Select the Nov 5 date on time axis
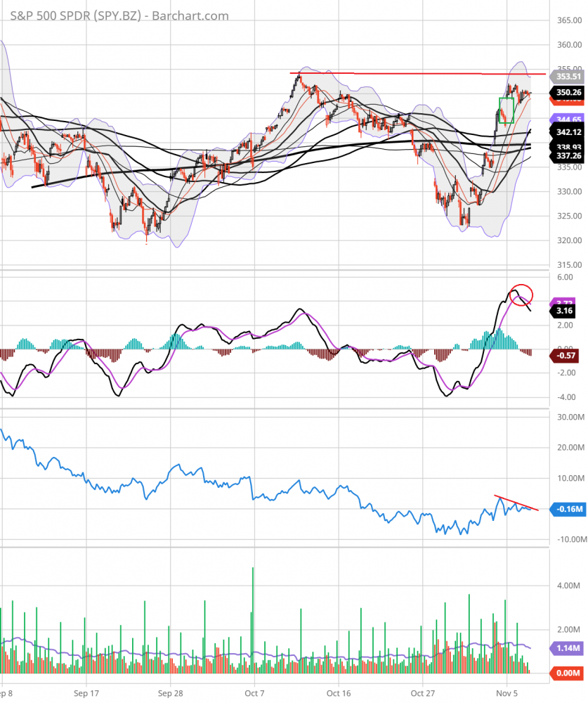Screen dimensions: 588x703 point(507,691)
